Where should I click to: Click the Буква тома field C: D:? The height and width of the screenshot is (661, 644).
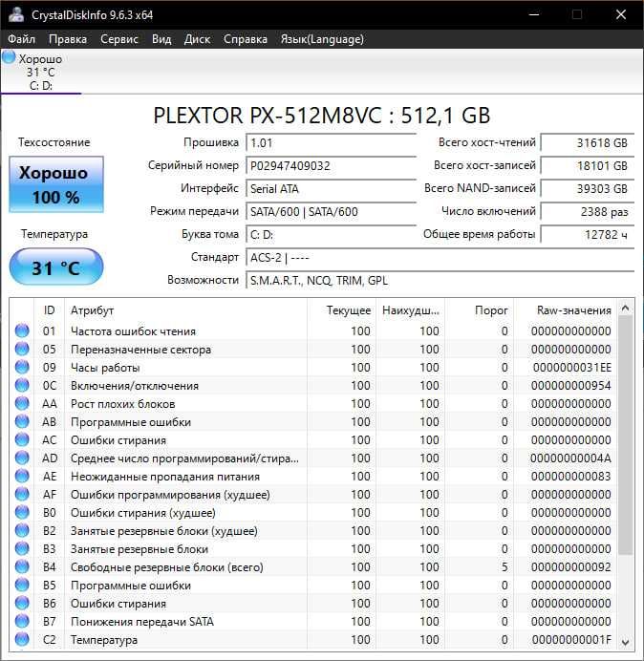[x=331, y=234]
